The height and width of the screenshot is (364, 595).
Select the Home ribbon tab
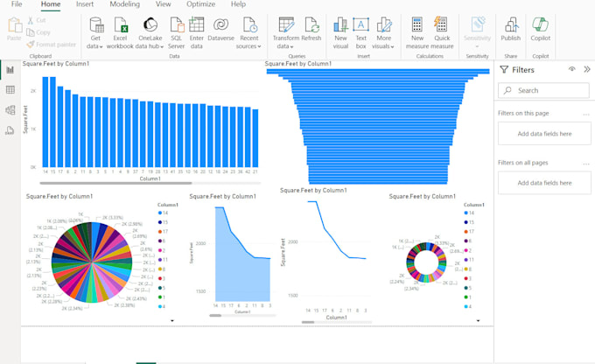[51, 4]
